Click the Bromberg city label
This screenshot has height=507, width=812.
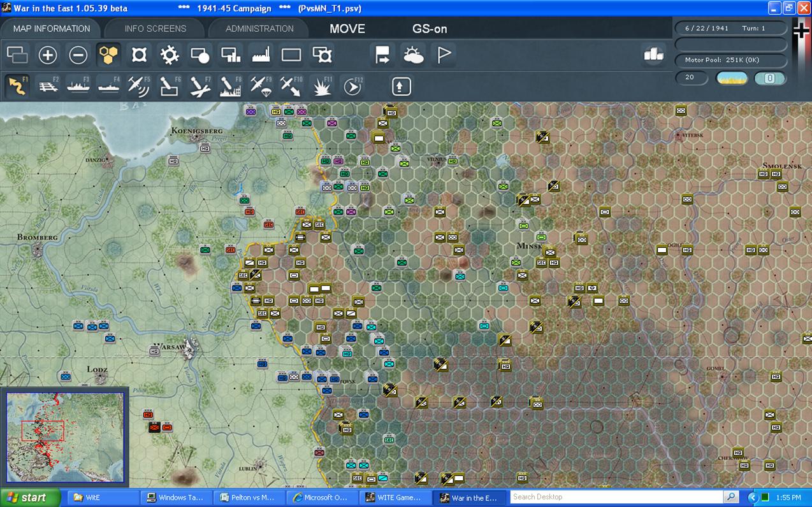(x=38, y=237)
